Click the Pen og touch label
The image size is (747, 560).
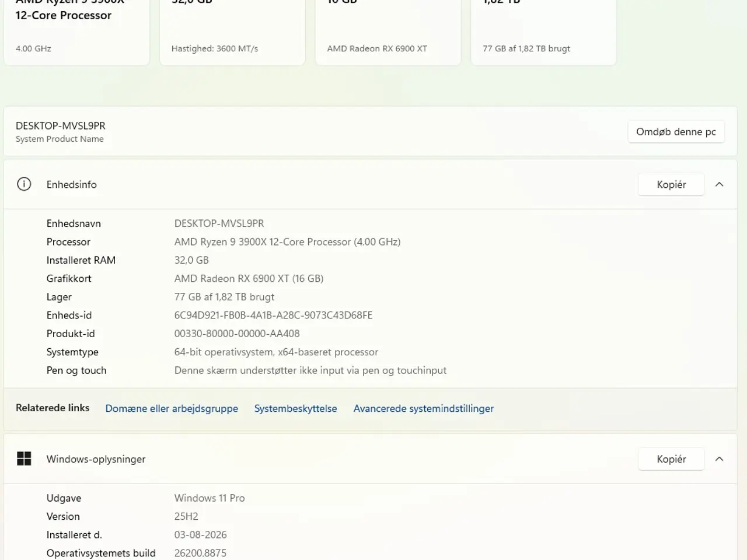pyautogui.click(x=76, y=370)
